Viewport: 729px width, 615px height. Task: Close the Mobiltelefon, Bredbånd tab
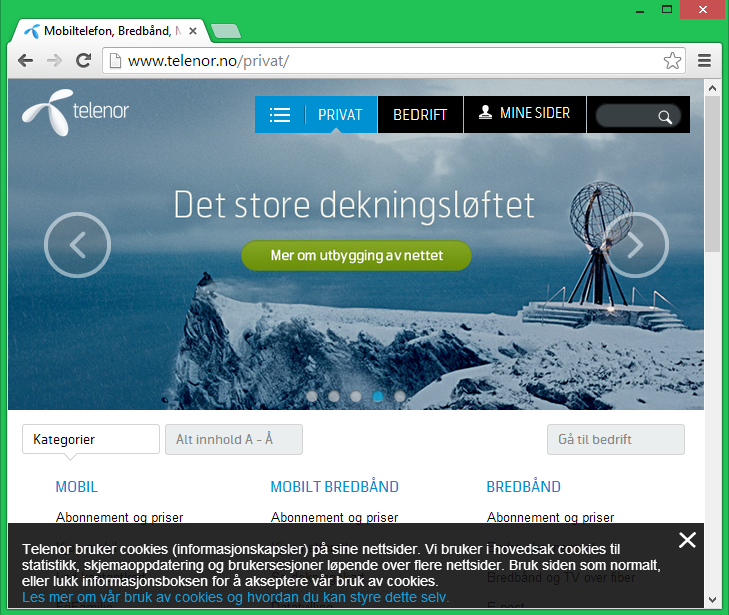[193, 31]
